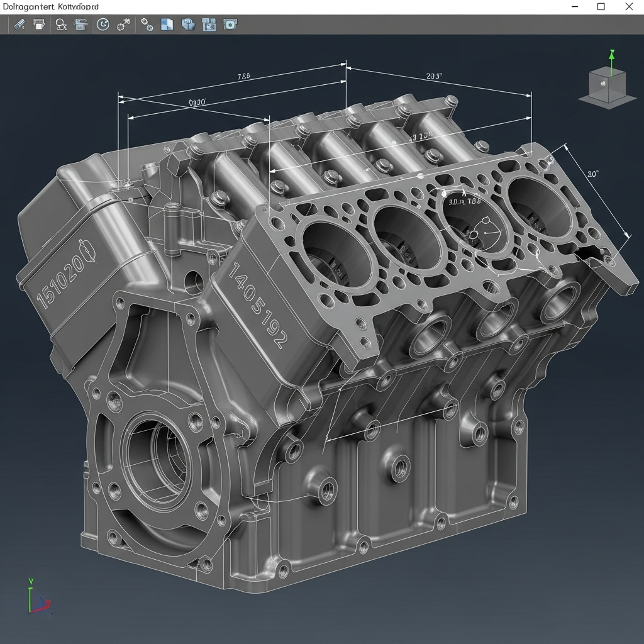Select the linked nodes transform icon
644x644 pixels.
click(x=124, y=25)
